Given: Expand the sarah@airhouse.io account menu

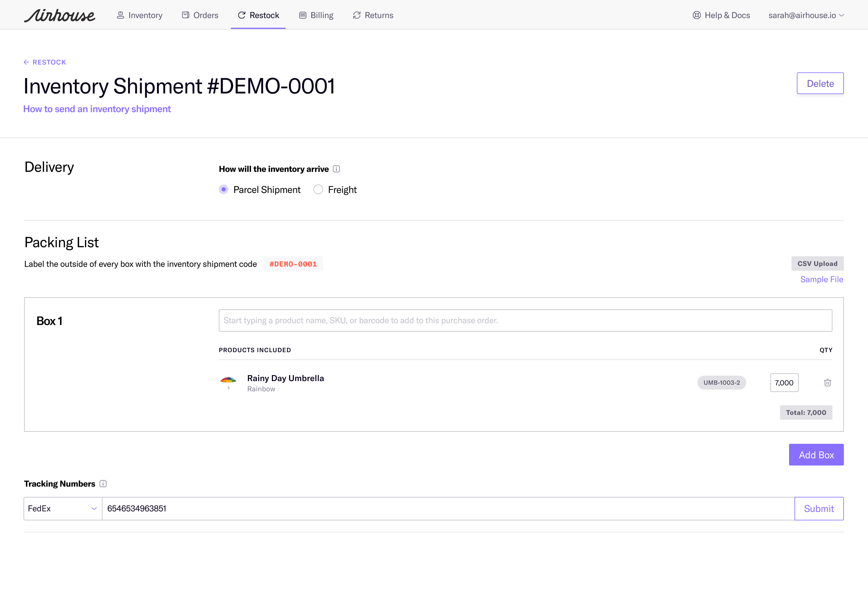Looking at the screenshot, I should 806,15.
